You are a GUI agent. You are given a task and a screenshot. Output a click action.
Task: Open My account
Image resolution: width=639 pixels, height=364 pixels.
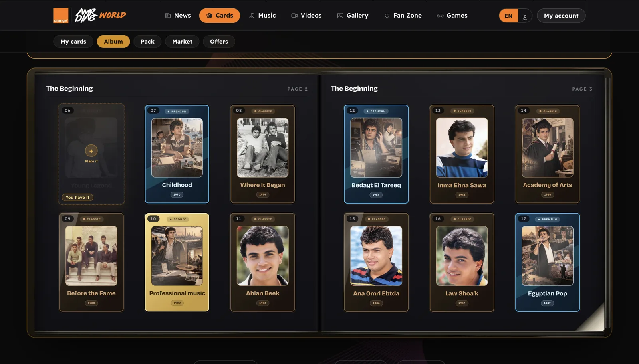[561, 16]
